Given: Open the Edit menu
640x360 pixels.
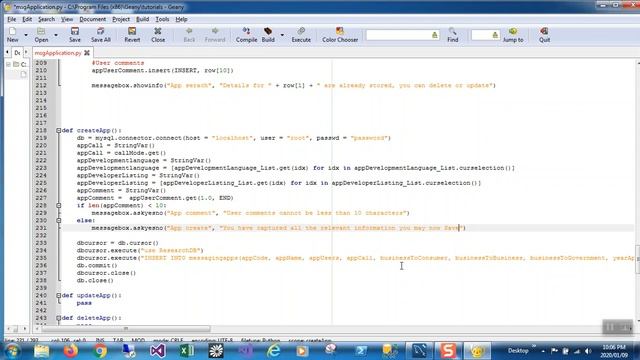Looking at the screenshot, I should click(27, 19).
